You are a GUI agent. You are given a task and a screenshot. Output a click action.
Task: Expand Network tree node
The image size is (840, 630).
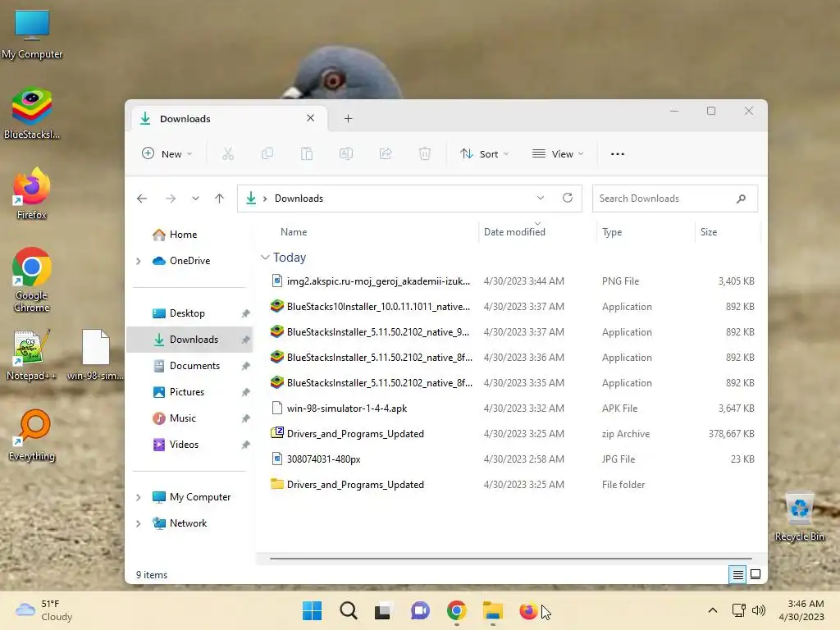click(x=138, y=524)
